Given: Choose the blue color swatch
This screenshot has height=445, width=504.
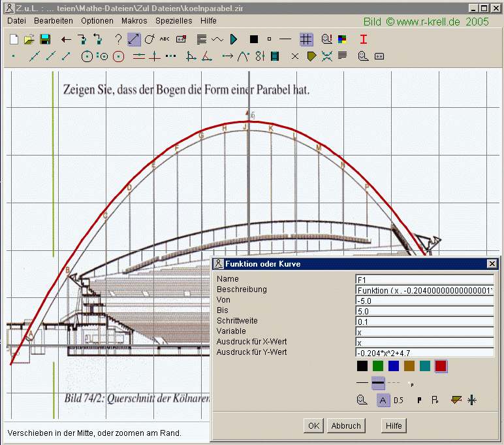Looking at the screenshot, I should click(394, 366).
